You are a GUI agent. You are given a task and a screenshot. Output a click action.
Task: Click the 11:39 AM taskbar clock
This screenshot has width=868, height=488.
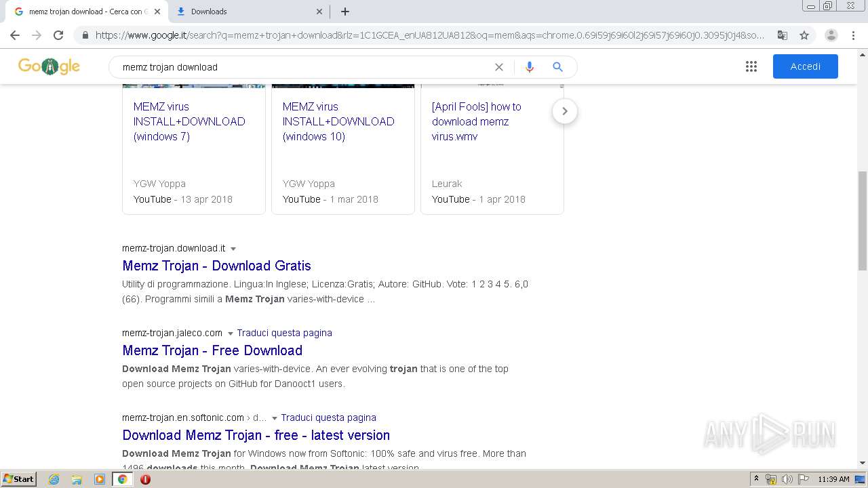[x=833, y=479]
